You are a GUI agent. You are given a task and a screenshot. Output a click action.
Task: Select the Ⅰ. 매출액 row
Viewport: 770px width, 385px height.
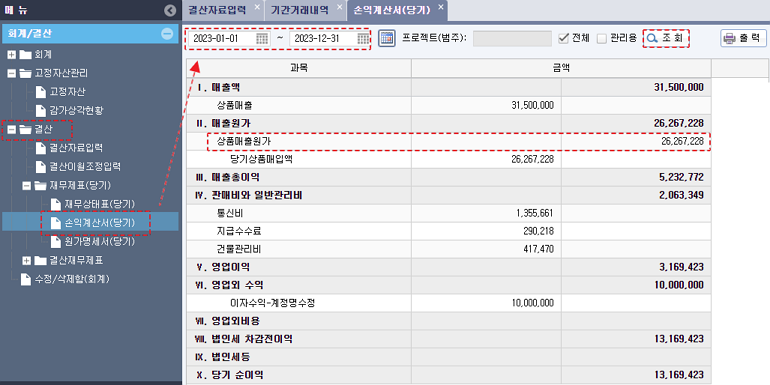[x=449, y=87]
